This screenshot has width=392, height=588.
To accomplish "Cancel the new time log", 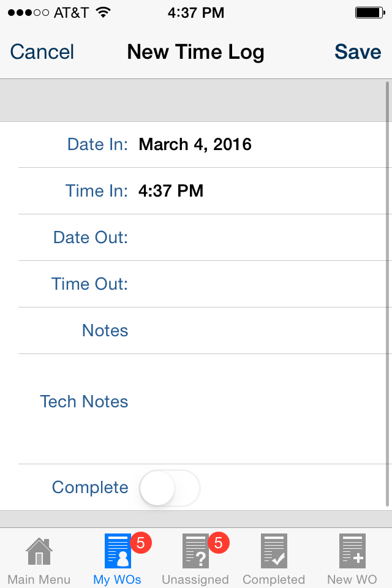I will (42, 51).
